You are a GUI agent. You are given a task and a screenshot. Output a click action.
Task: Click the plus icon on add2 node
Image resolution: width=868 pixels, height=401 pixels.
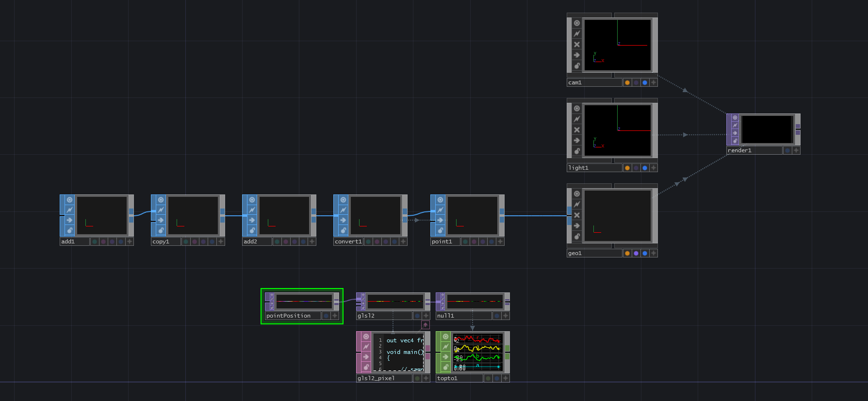[x=311, y=241]
